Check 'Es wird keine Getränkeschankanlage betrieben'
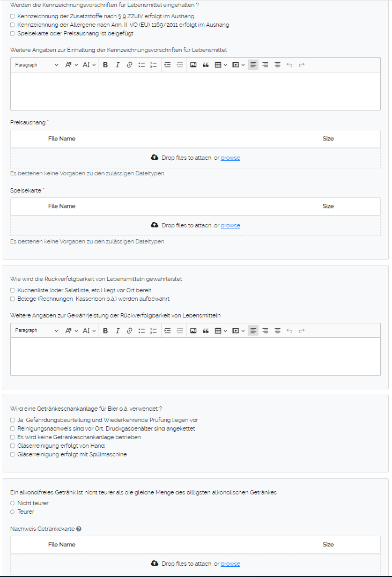 coord(12,437)
